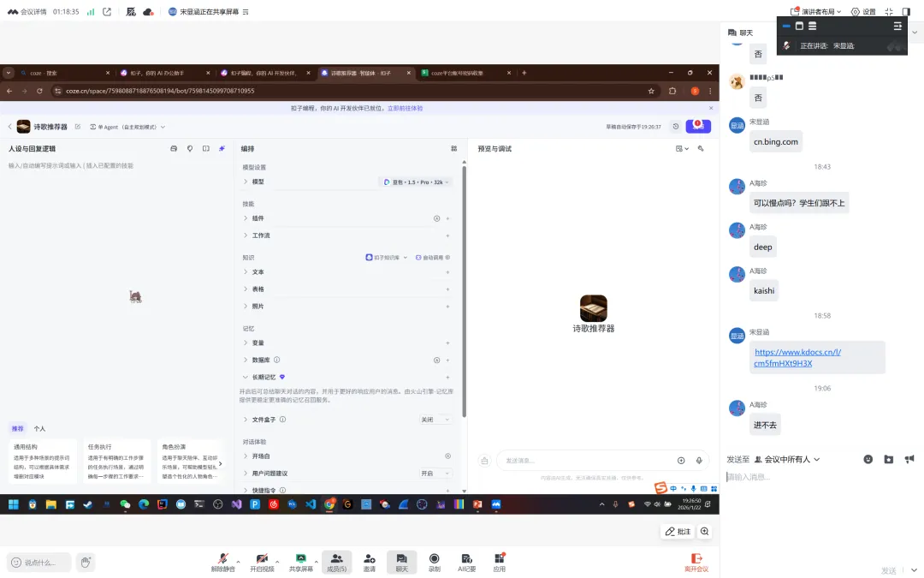Screen dimensions: 924x578
Task: Expand the 插件 row in shared screen
Action: pos(246,218)
